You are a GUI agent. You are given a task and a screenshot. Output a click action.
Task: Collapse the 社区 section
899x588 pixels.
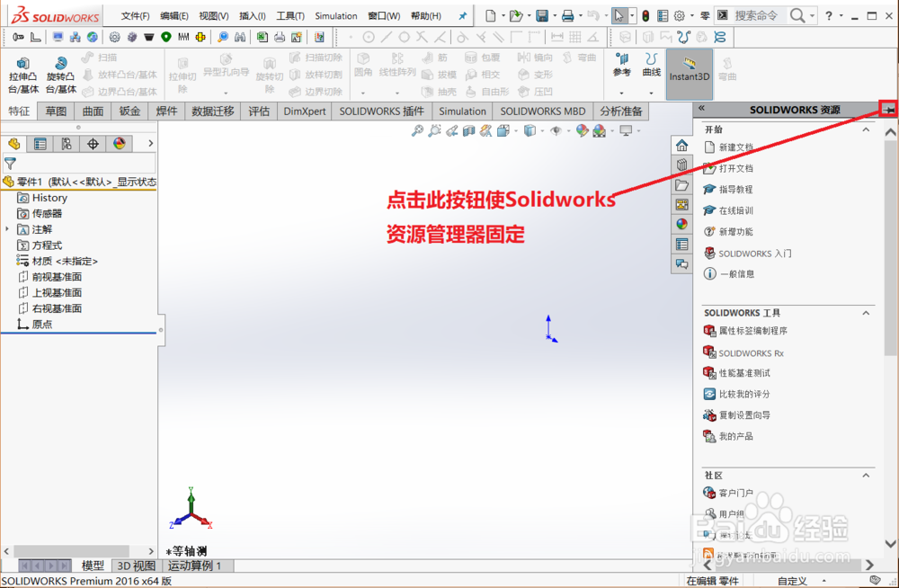866,475
